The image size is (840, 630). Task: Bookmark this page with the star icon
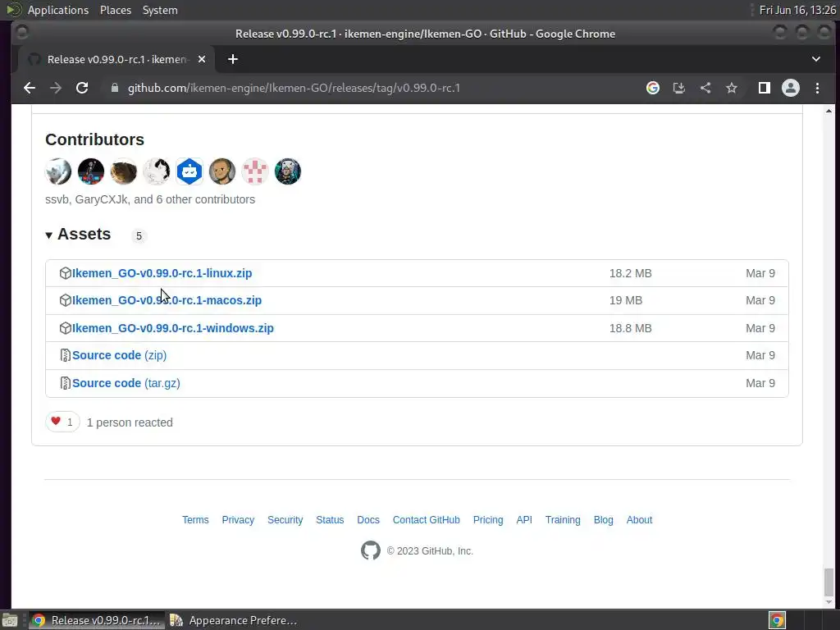pos(732,88)
